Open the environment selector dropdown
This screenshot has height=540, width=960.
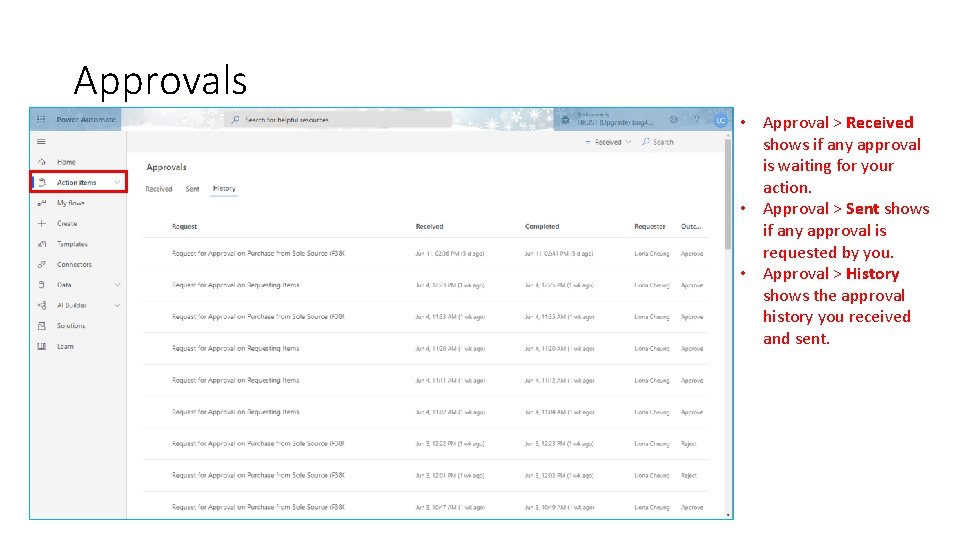[615, 119]
